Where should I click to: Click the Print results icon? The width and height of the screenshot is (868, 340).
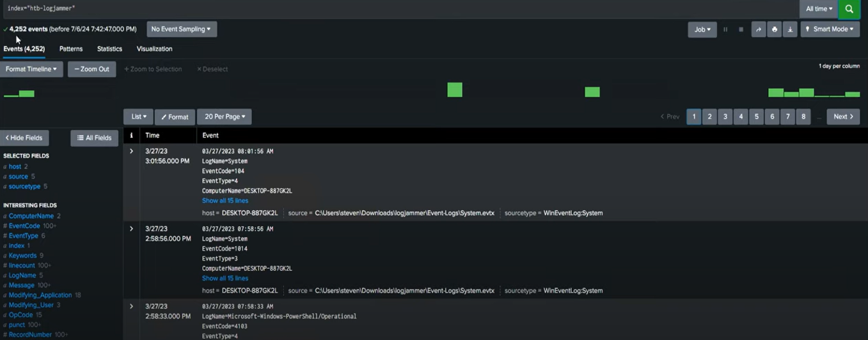click(774, 29)
